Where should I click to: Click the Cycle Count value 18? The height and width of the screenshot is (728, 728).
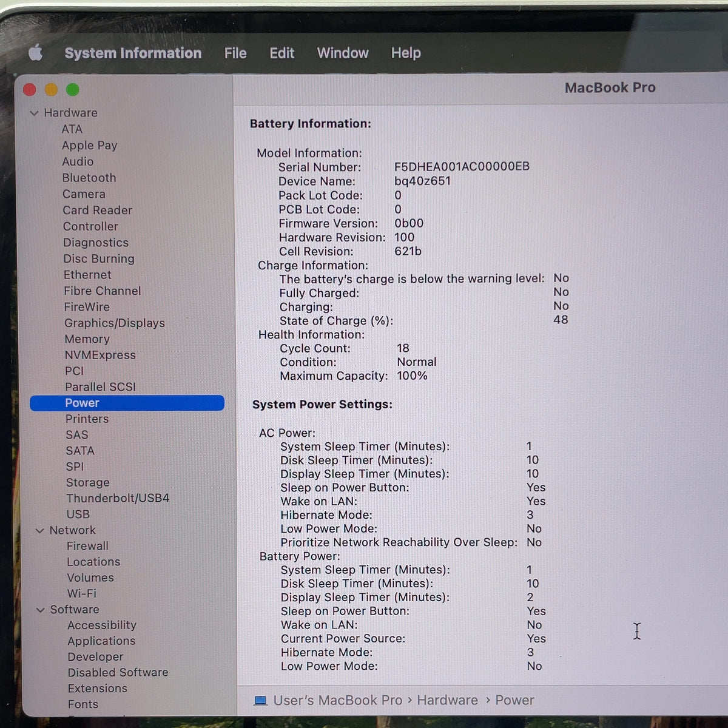[x=403, y=348]
